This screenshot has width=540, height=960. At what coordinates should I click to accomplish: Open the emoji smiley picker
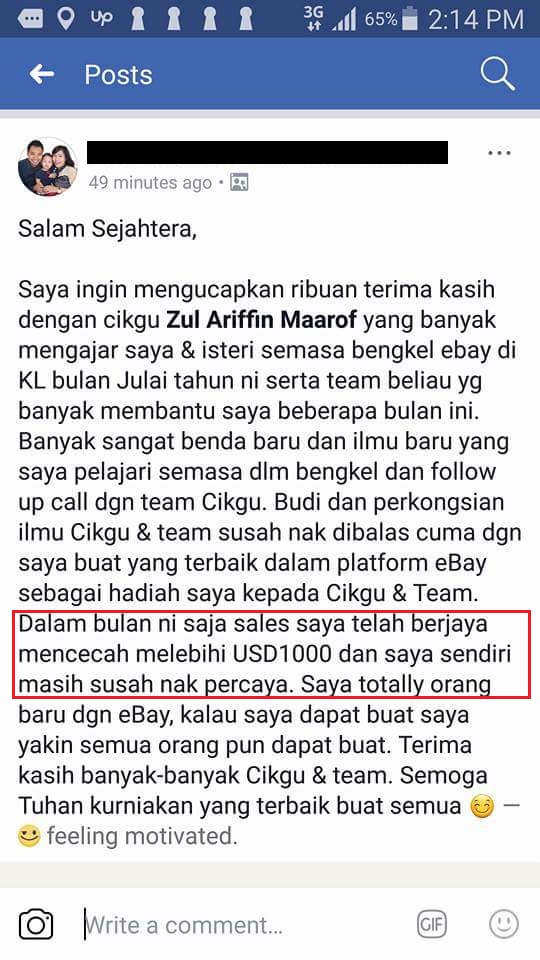pyautogui.click(x=504, y=924)
